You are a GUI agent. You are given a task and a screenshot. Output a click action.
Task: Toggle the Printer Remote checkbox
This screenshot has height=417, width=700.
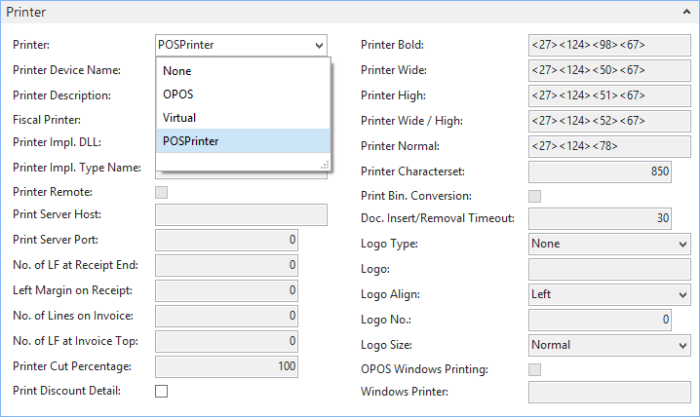coord(161,191)
